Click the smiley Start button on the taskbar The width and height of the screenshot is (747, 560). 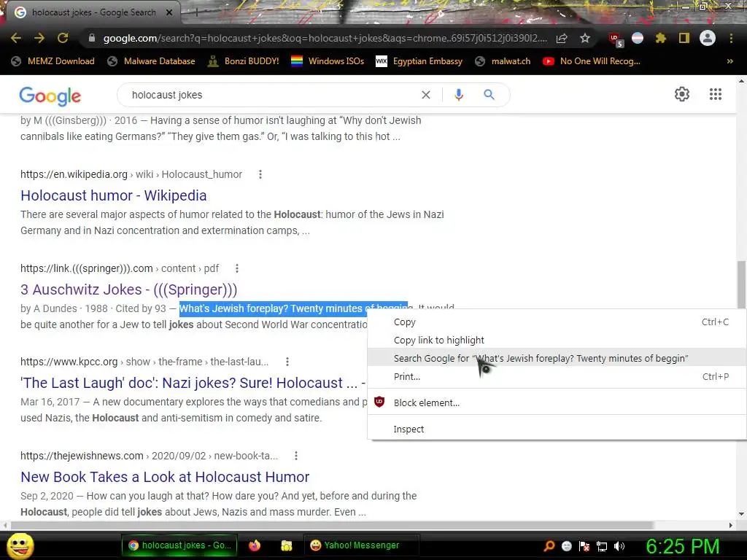coord(20,545)
